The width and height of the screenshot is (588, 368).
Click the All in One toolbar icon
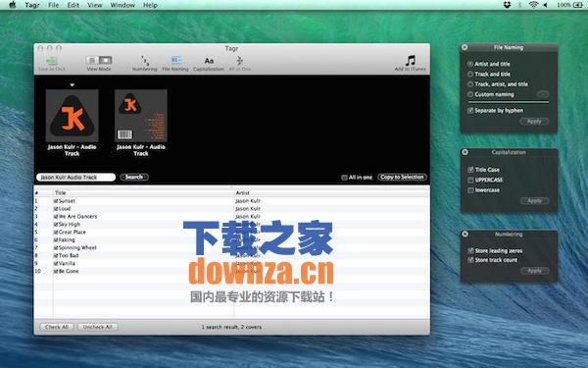(x=239, y=61)
